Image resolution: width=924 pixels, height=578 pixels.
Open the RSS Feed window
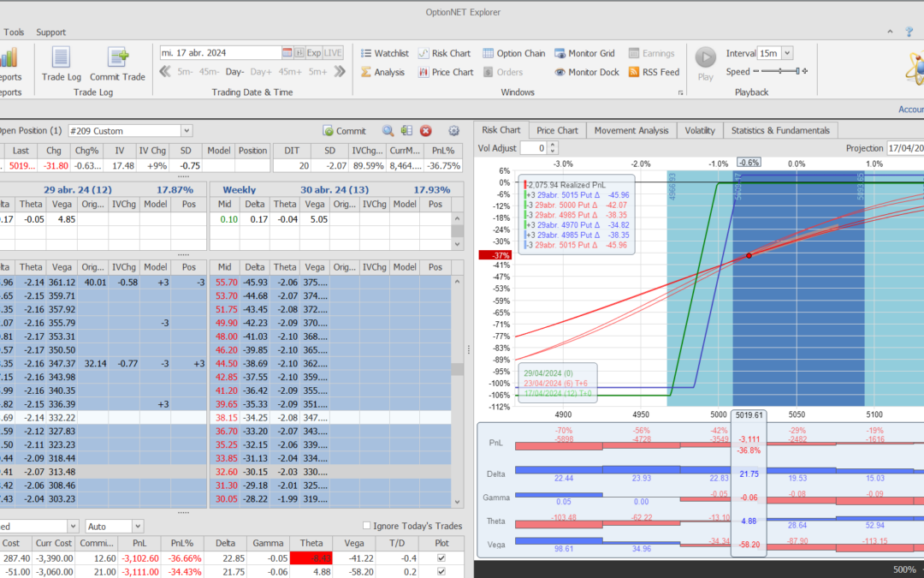[x=654, y=72]
